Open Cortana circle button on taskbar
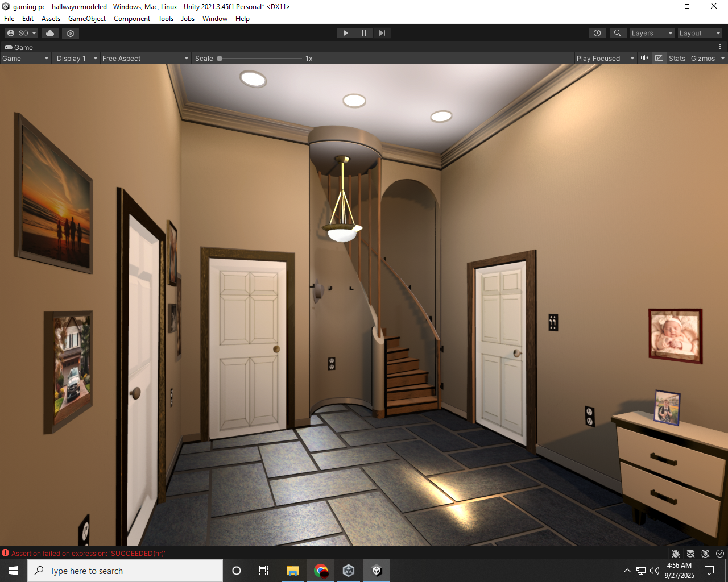 coord(237,571)
